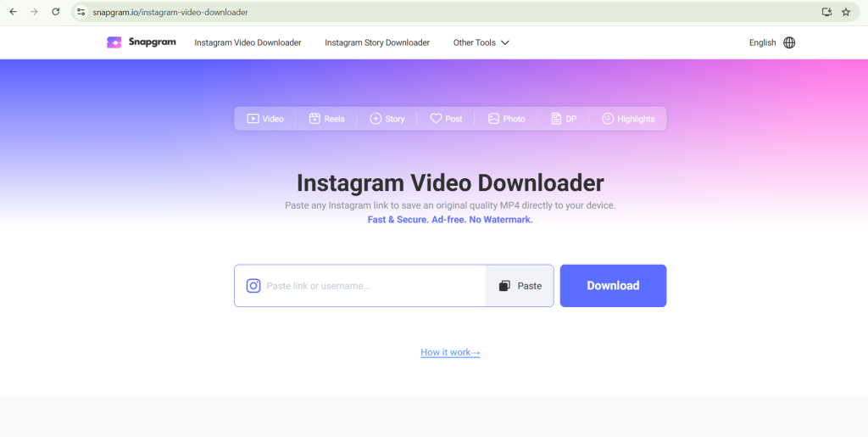
Task: Select the Post tab
Action: point(446,119)
